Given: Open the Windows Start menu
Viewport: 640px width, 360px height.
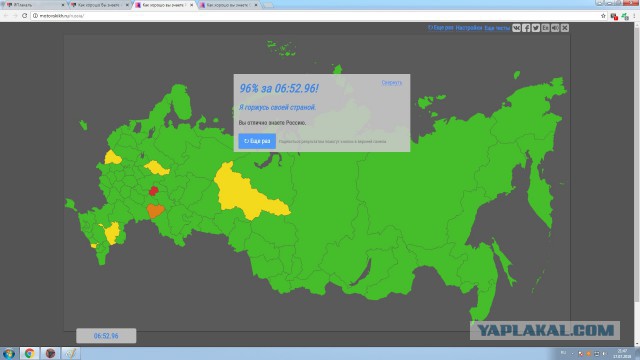Looking at the screenshot, I should [9, 353].
